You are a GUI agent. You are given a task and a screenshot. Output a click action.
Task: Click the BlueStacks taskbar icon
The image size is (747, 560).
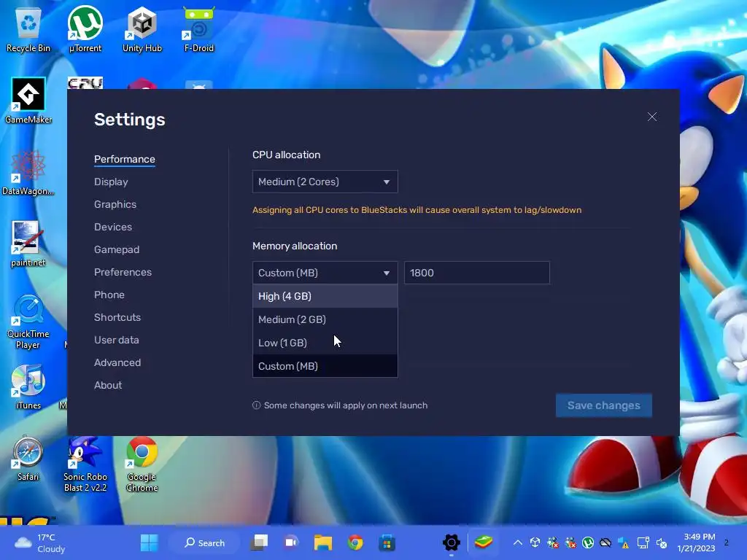483,542
